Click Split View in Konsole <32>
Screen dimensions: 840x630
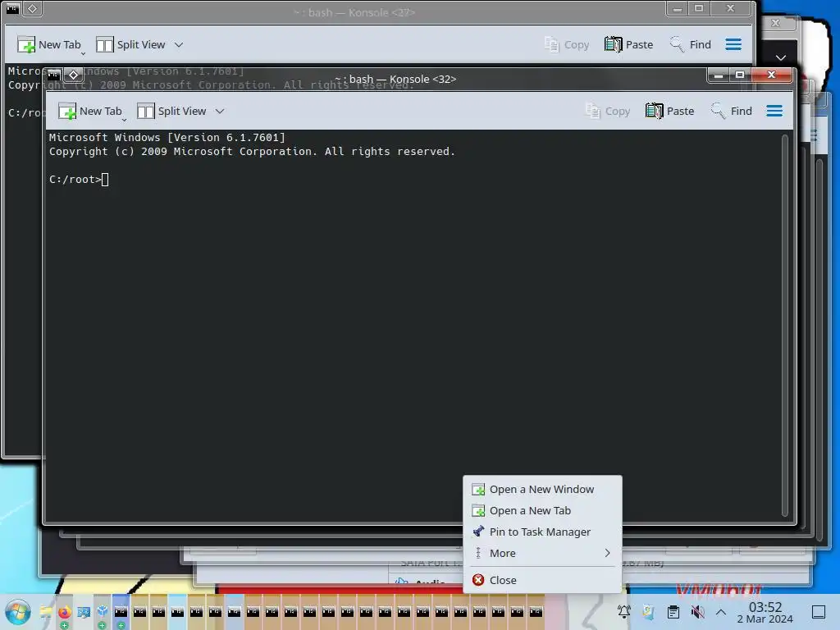click(x=171, y=111)
